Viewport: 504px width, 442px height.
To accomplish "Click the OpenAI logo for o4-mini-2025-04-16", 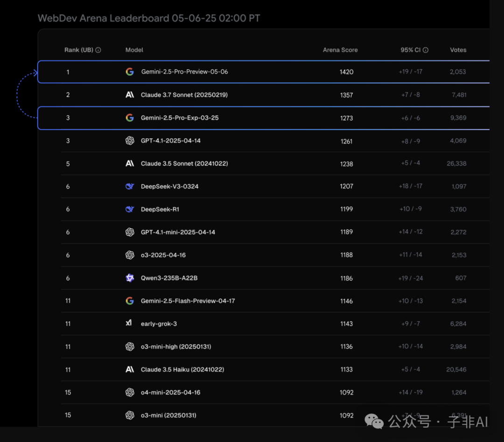I will [130, 393].
